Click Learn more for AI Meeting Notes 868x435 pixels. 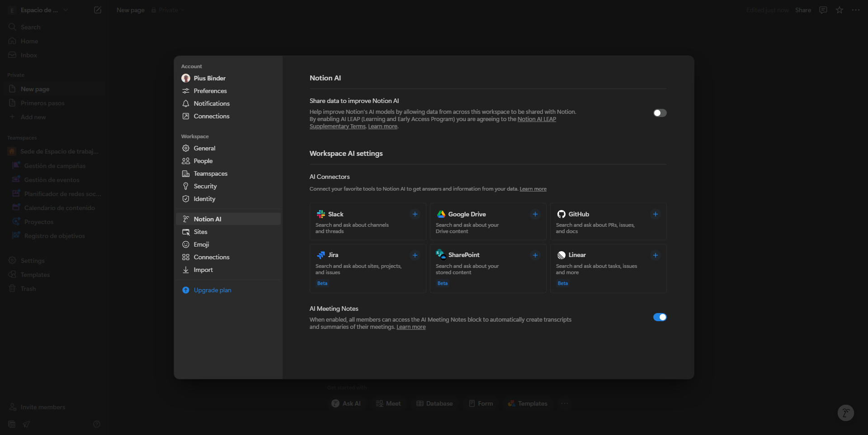tap(411, 327)
